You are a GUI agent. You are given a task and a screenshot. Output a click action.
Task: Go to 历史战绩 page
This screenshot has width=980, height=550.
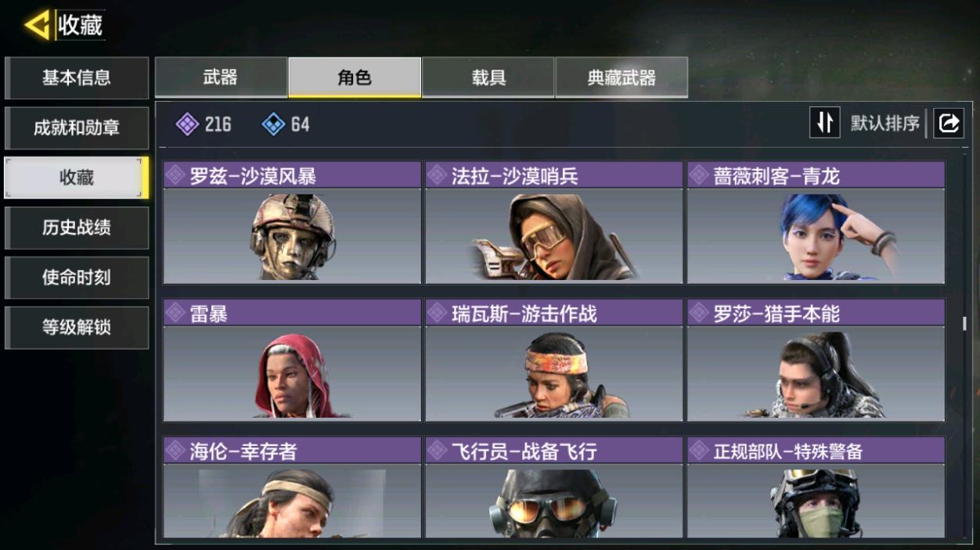pos(77,228)
